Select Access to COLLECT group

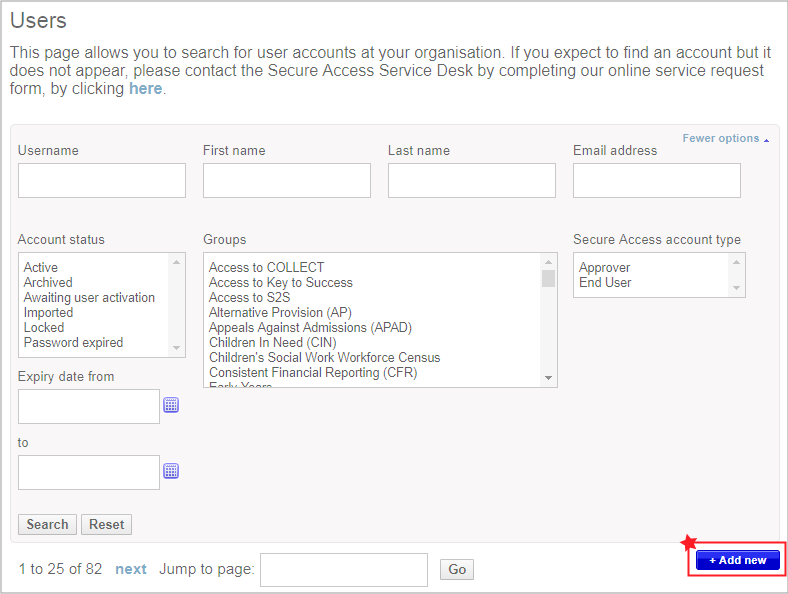266,267
